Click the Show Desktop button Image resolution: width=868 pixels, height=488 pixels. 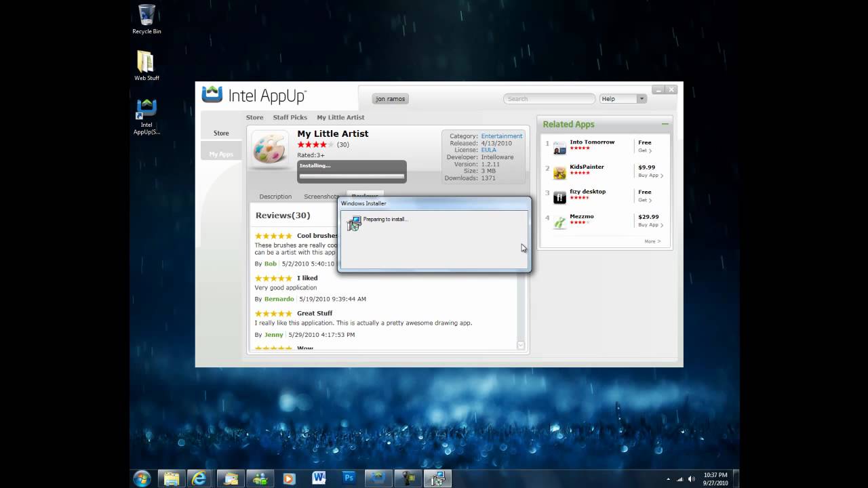tap(736, 478)
